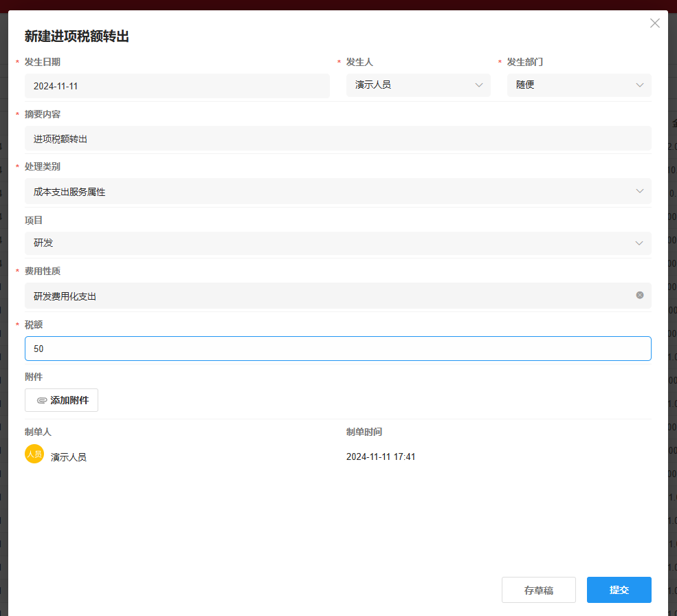Screen dimensions: 677x616
Task: Save the form with 存草稿
Action: 539,590
